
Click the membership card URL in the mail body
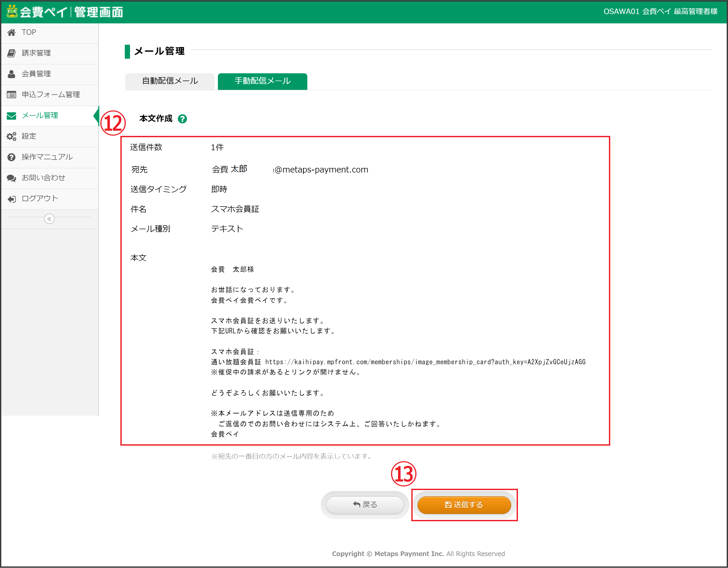(425, 362)
